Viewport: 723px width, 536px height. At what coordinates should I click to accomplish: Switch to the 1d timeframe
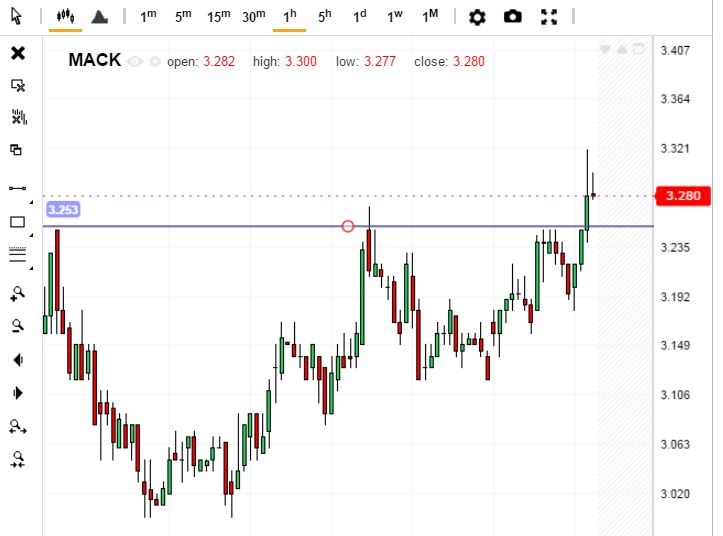click(359, 17)
